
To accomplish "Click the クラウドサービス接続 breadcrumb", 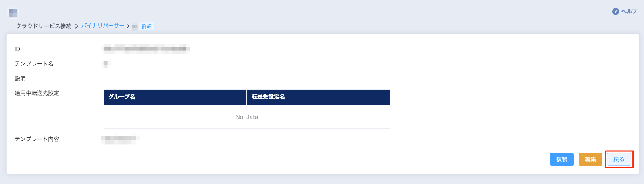I will click(44, 26).
